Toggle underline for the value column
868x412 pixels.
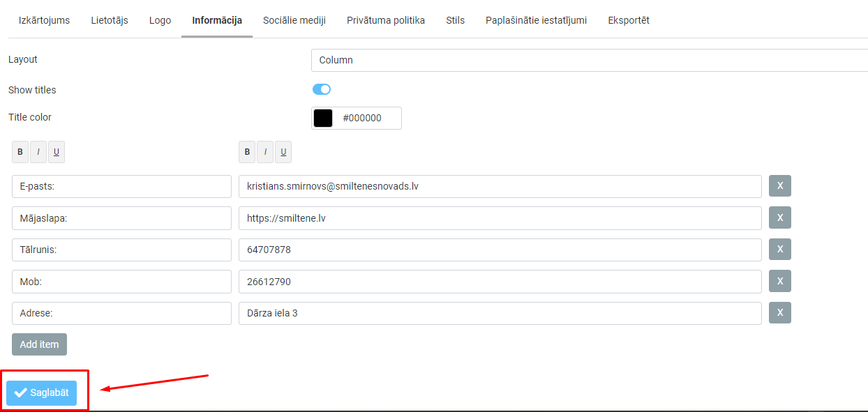point(283,152)
